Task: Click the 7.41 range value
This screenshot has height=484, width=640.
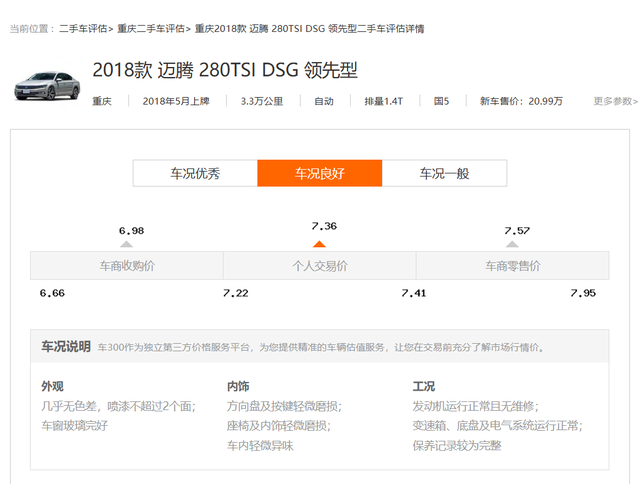Action: 413,293
